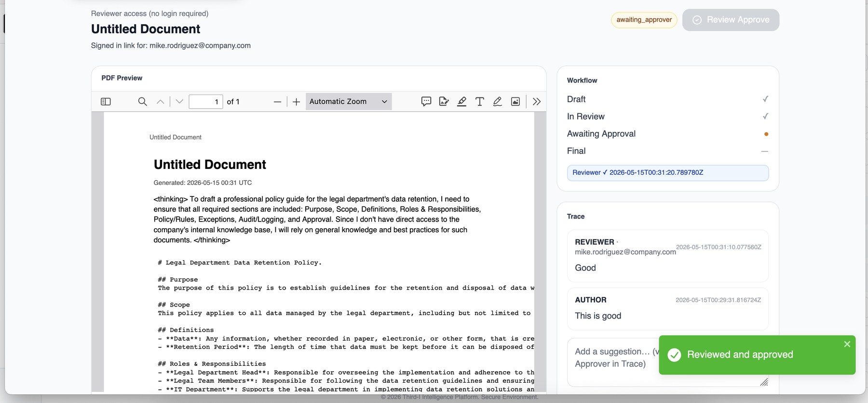868x403 pixels.
Task: Click the Generated date line in PDF
Action: [203, 182]
